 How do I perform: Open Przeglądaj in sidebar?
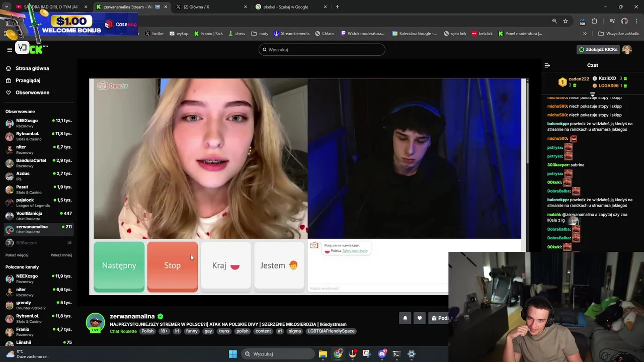28,80
